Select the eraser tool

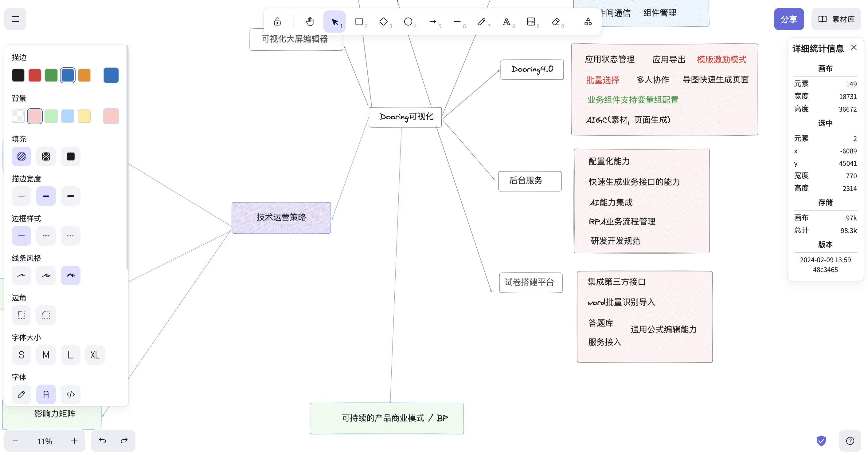tap(556, 21)
